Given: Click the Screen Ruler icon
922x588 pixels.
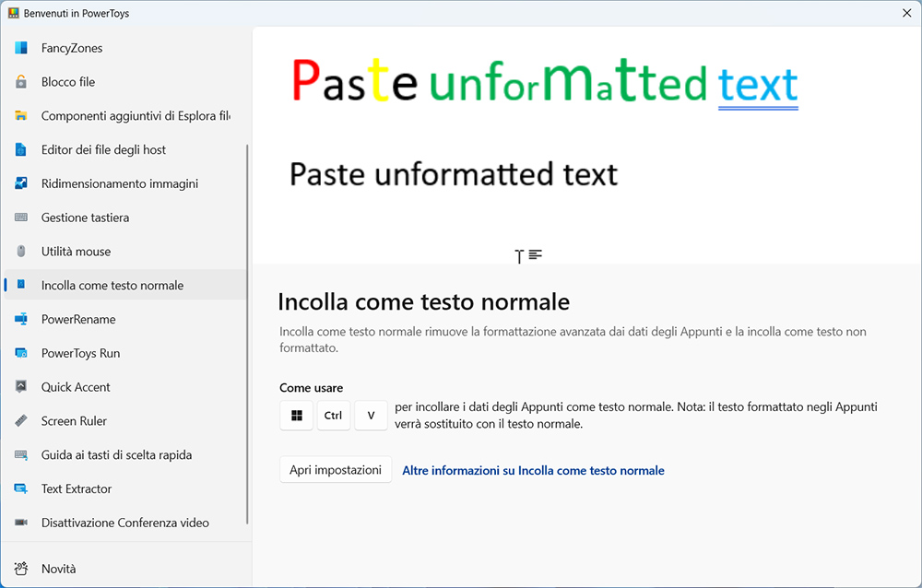Looking at the screenshot, I should [x=21, y=421].
